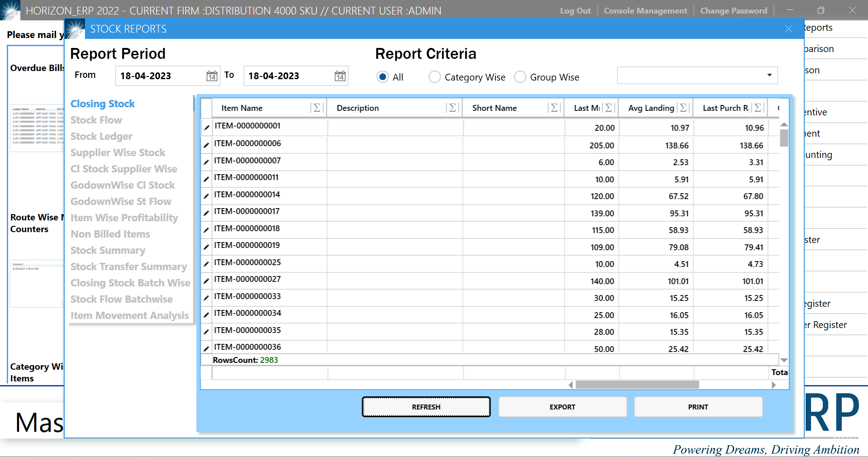Select the All report criteria option

[x=382, y=77]
